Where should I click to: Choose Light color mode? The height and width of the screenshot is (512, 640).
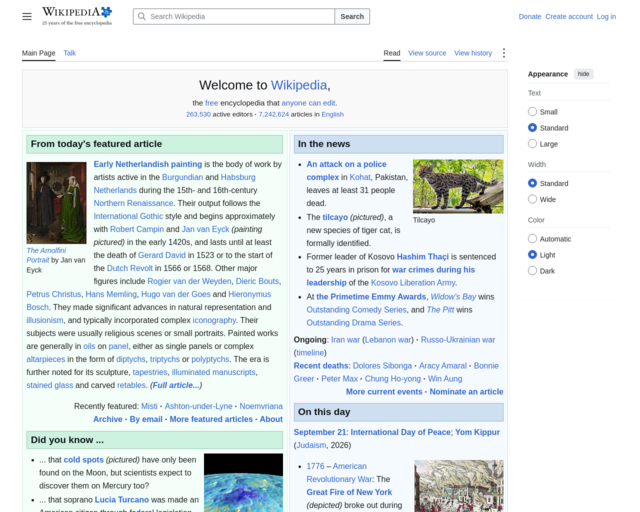(x=532, y=255)
